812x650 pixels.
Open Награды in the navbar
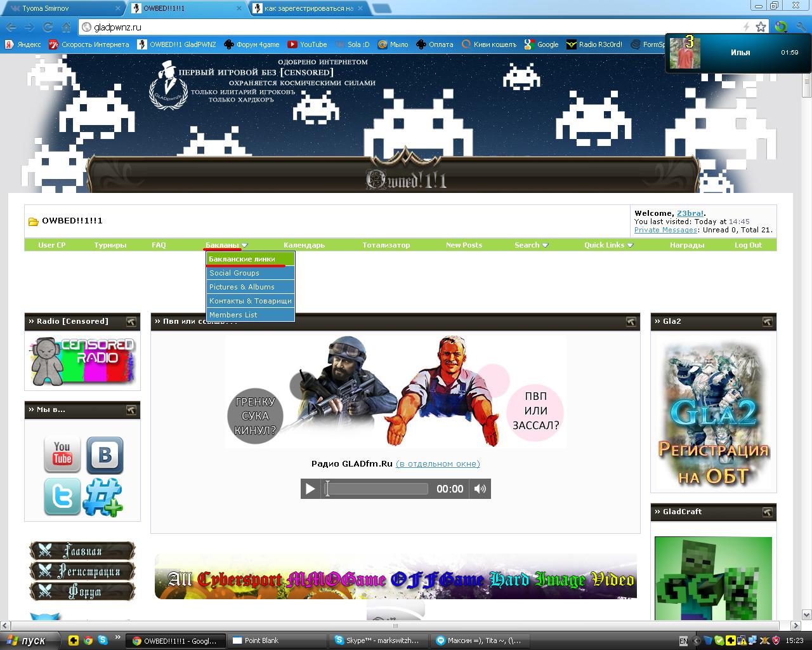click(x=687, y=245)
